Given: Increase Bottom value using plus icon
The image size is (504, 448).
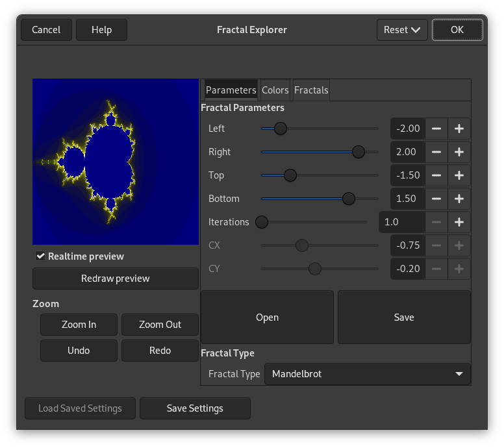Looking at the screenshot, I should pyautogui.click(x=459, y=199).
